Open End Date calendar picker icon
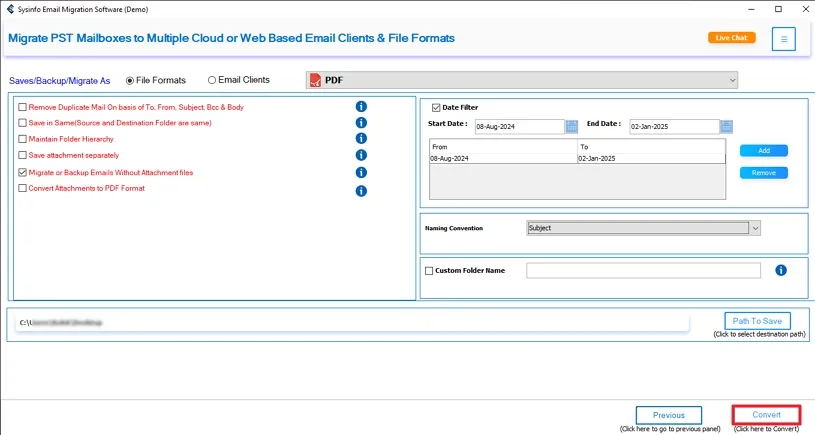 726,126
